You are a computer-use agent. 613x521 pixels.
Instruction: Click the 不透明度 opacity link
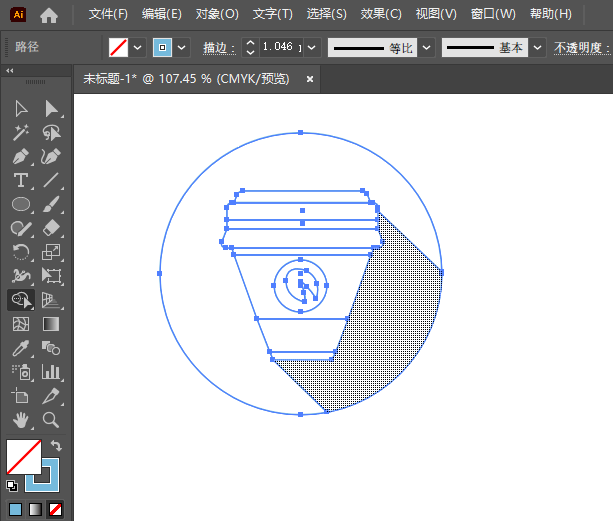(582, 48)
